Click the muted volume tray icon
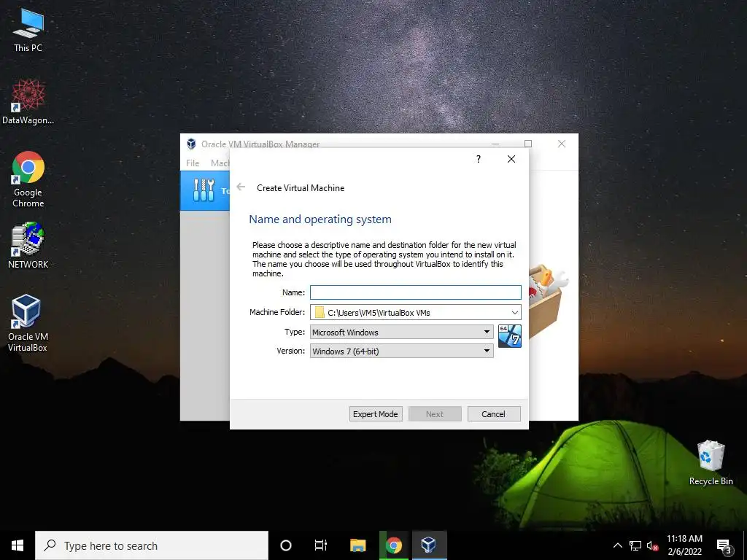The height and width of the screenshot is (560, 747). (x=652, y=545)
